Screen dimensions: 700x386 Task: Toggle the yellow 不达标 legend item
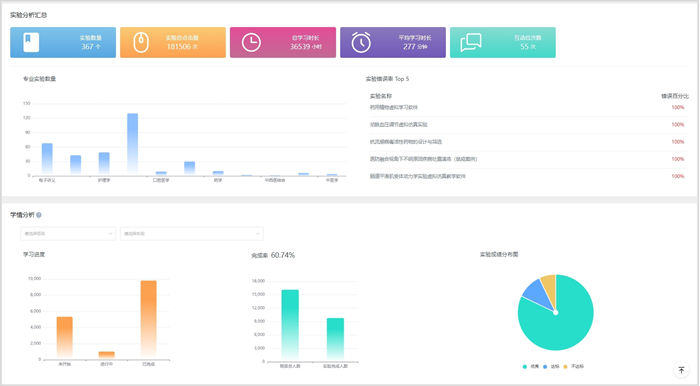[x=573, y=366]
